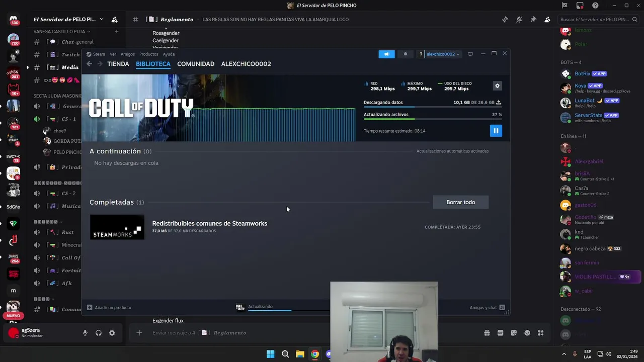Open the Ver menu in Steam

point(113,54)
